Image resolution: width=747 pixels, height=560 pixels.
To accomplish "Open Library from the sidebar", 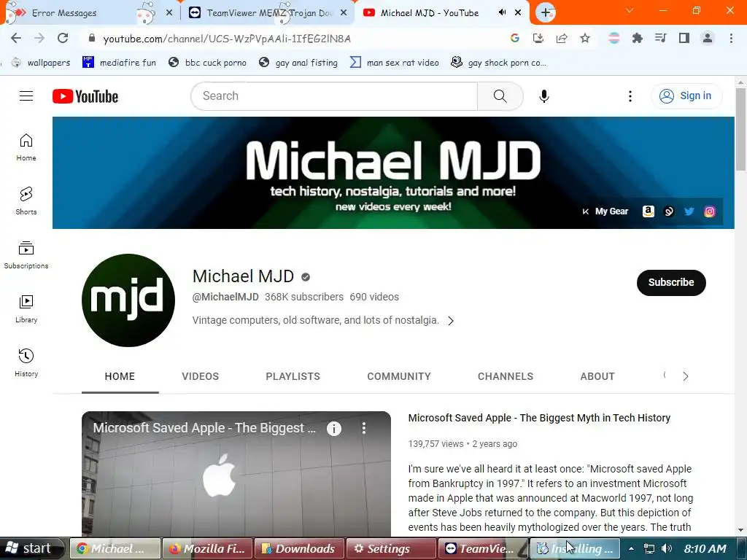I will pos(26,309).
